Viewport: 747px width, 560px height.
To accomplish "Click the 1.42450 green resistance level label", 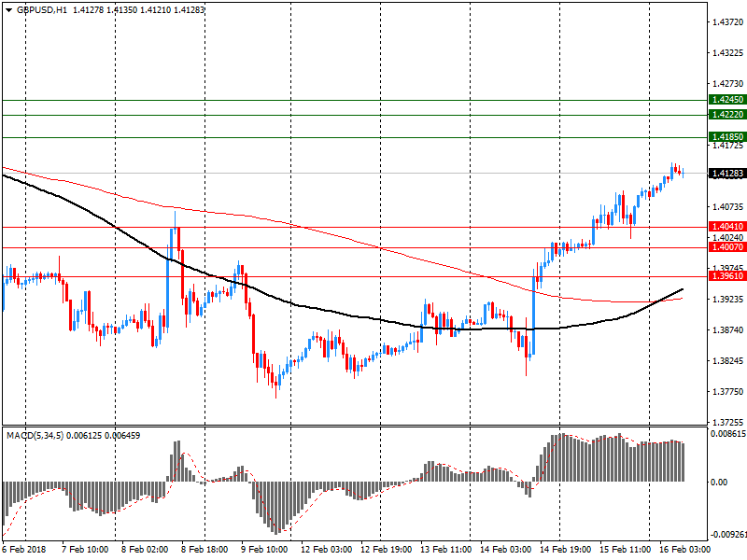I will pos(727,100).
